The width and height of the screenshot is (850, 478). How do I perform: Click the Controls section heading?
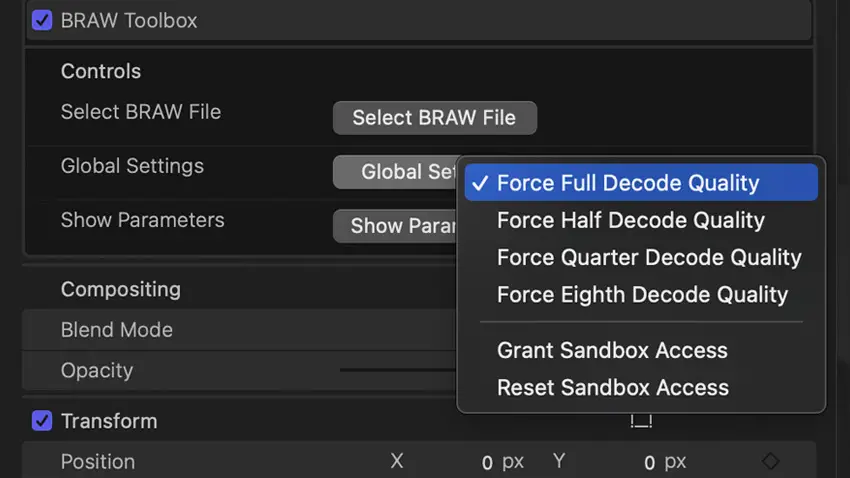pyautogui.click(x=101, y=71)
